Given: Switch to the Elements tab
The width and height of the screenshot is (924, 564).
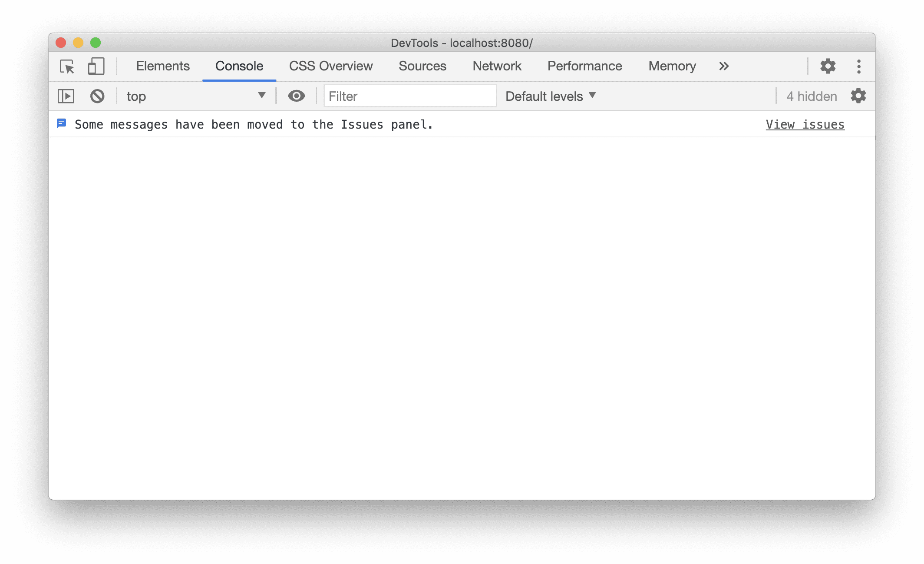Looking at the screenshot, I should pyautogui.click(x=163, y=66).
